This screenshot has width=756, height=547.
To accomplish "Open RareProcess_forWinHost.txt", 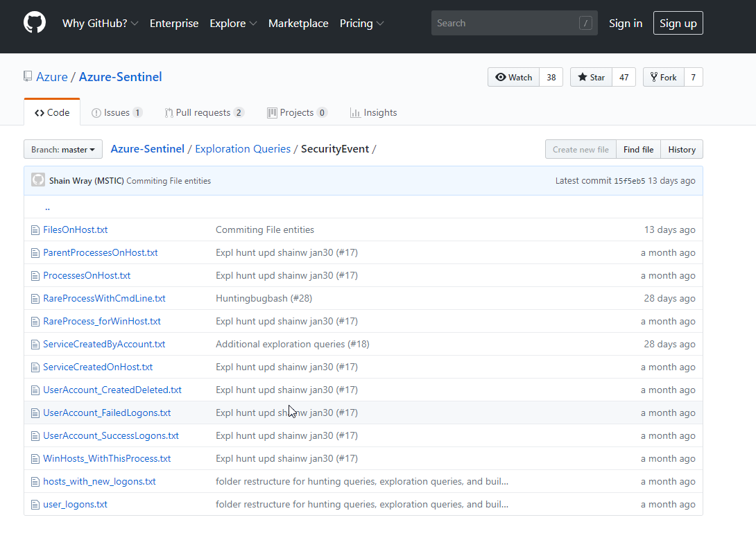I will [102, 322].
